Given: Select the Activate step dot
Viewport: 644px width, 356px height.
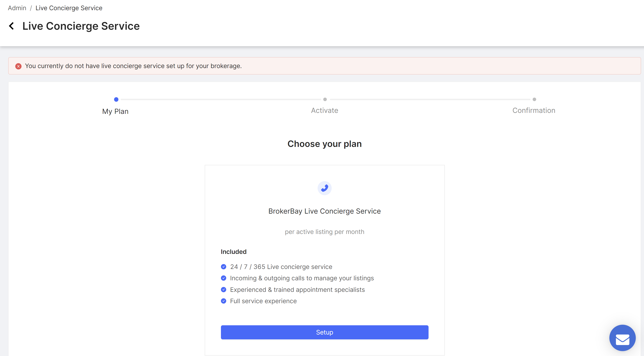Looking at the screenshot, I should pyautogui.click(x=325, y=99).
